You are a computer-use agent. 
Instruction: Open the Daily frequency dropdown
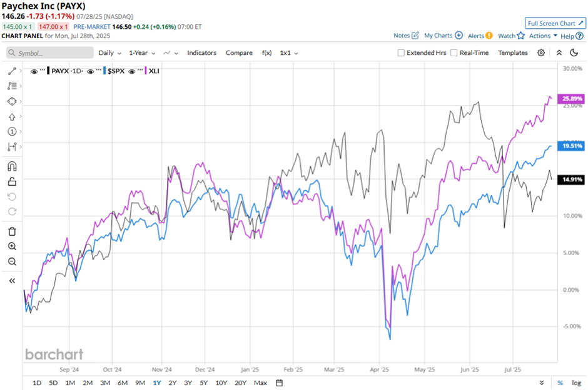click(x=110, y=53)
